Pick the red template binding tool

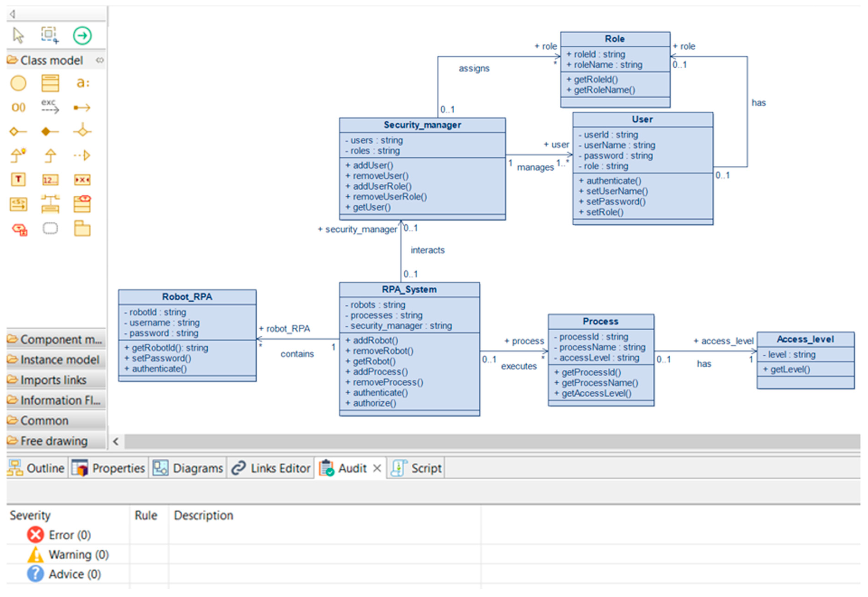tap(19, 229)
